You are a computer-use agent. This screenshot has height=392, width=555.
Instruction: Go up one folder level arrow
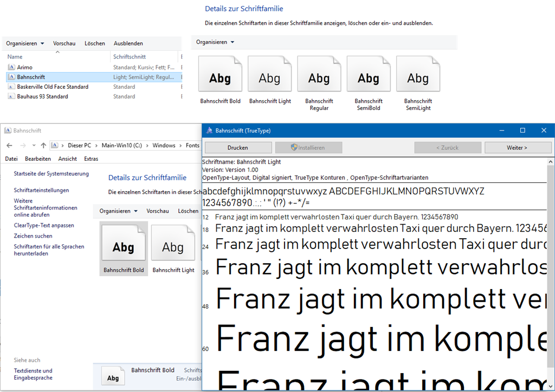tap(43, 145)
